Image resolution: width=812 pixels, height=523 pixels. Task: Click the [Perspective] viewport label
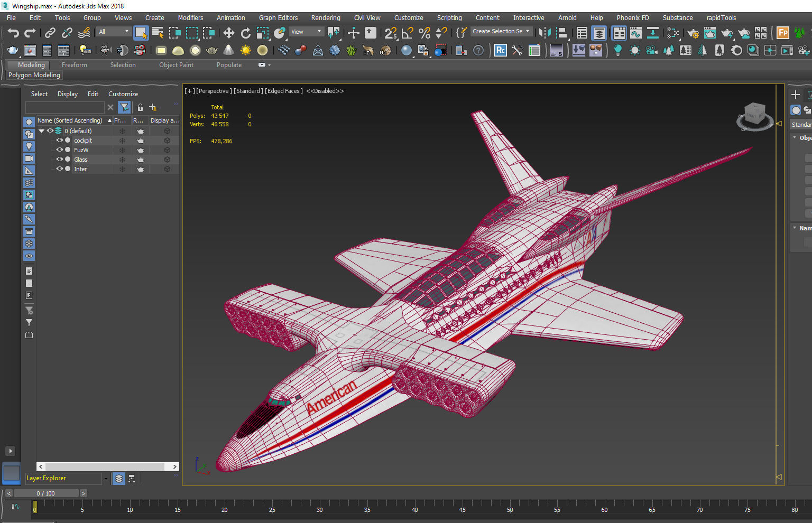pos(214,91)
